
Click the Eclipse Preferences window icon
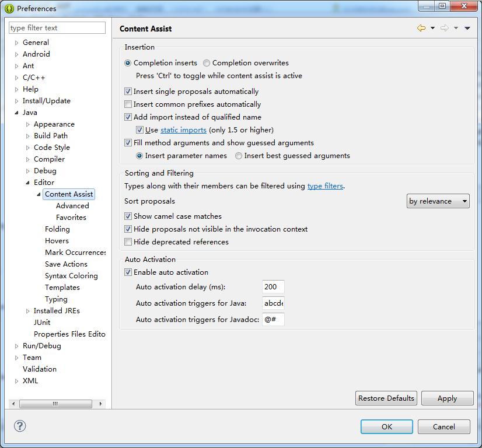click(x=9, y=8)
